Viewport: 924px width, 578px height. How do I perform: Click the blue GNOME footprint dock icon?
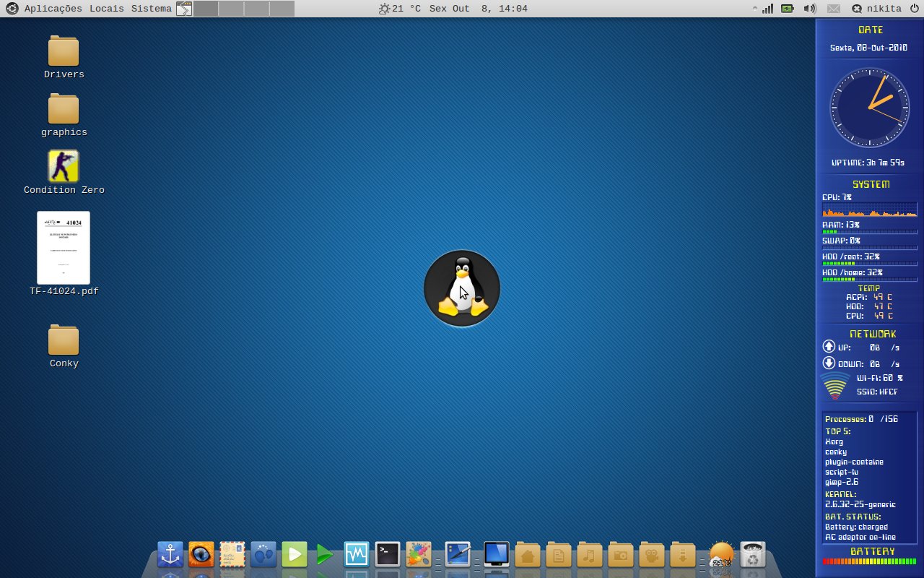point(263,555)
